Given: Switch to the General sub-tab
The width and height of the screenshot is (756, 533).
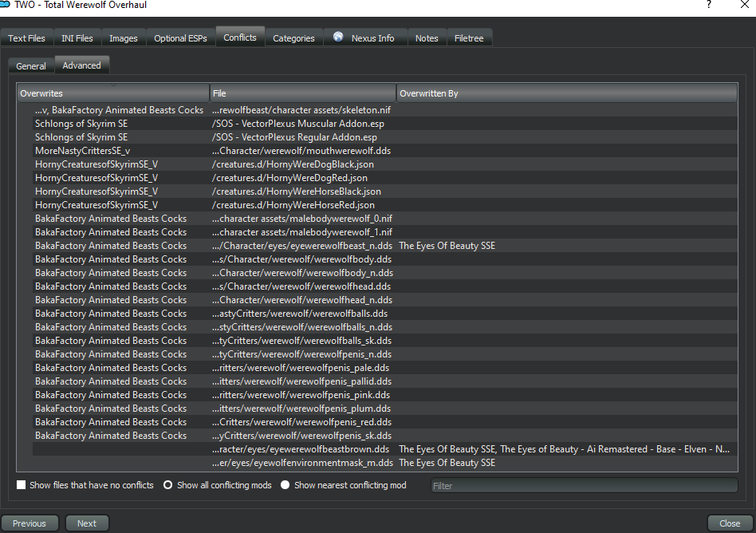Looking at the screenshot, I should (x=31, y=66).
